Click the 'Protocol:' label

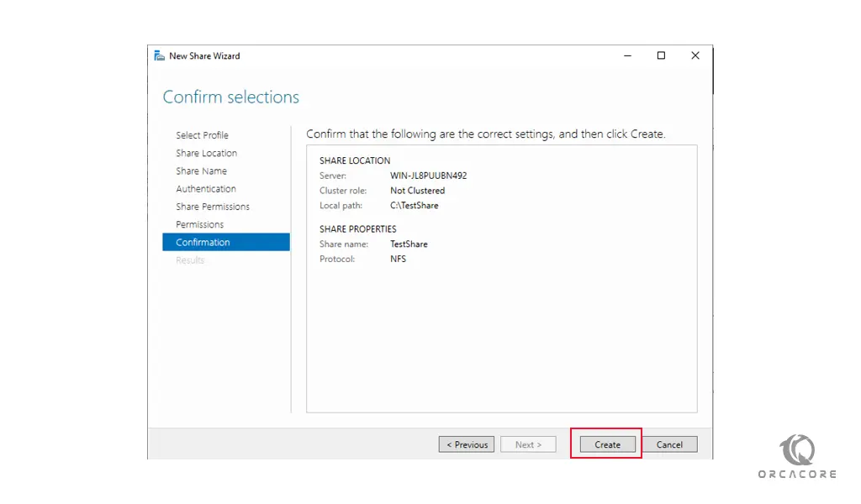[337, 259]
